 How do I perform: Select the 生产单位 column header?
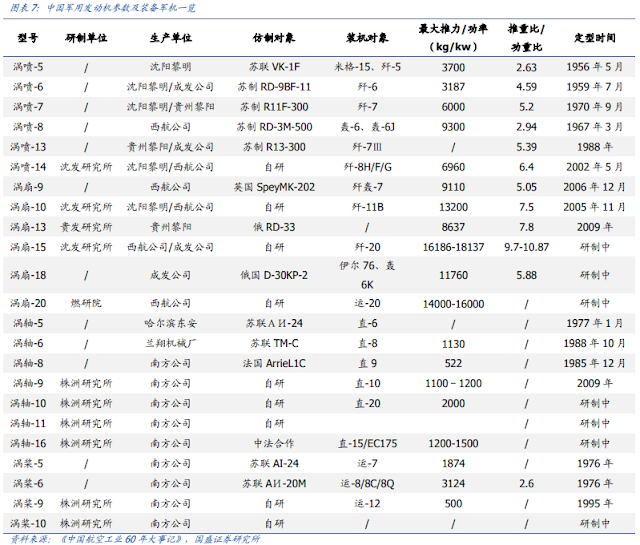[171, 38]
